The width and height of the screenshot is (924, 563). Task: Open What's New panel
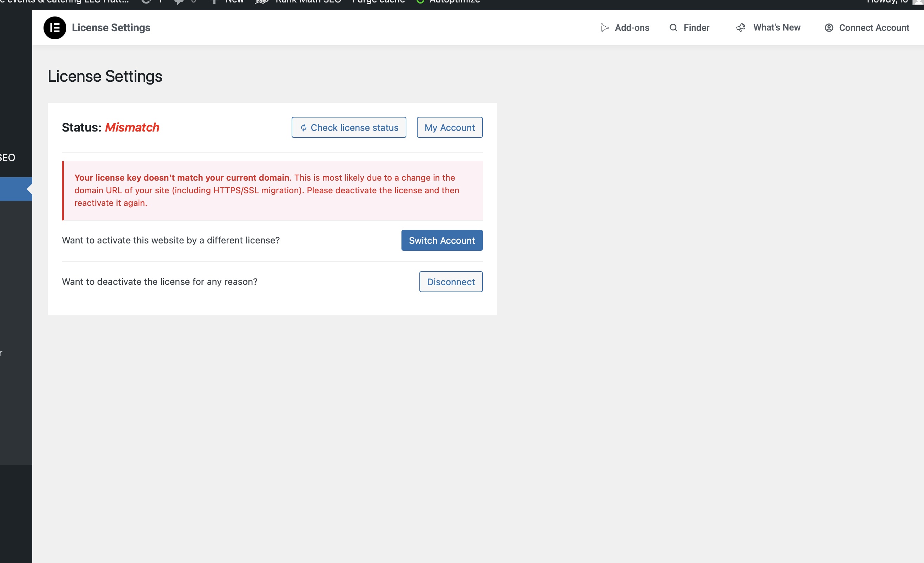[776, 28]
